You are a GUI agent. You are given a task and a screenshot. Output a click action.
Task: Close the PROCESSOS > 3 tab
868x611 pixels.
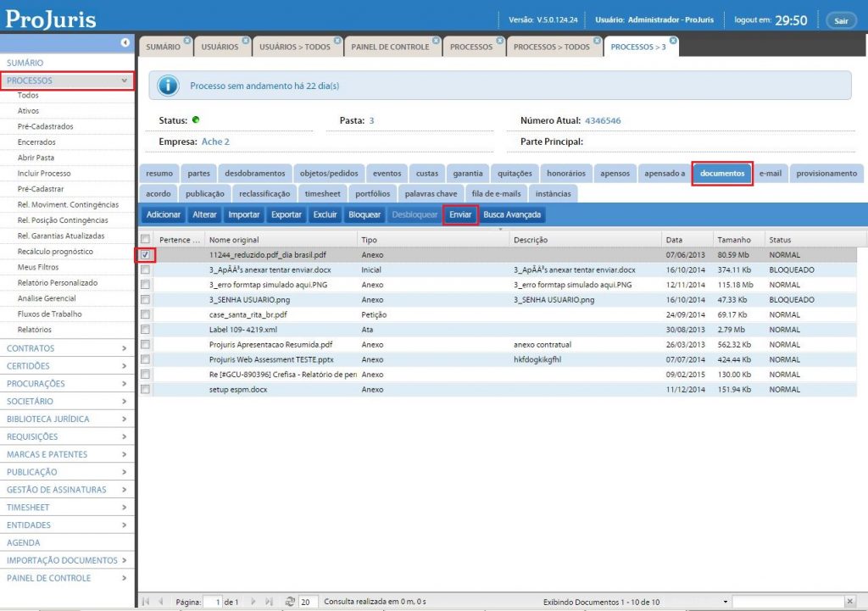[x=673, y=41]
